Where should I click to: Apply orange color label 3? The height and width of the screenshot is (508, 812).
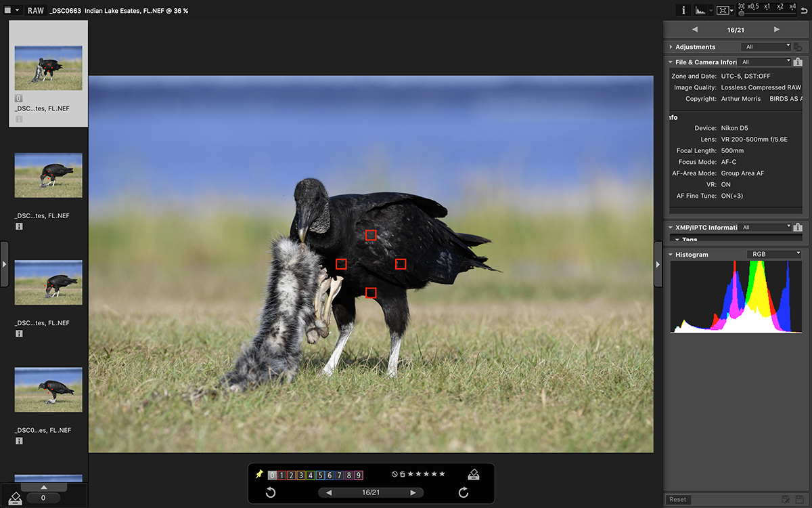pos(301,475)
